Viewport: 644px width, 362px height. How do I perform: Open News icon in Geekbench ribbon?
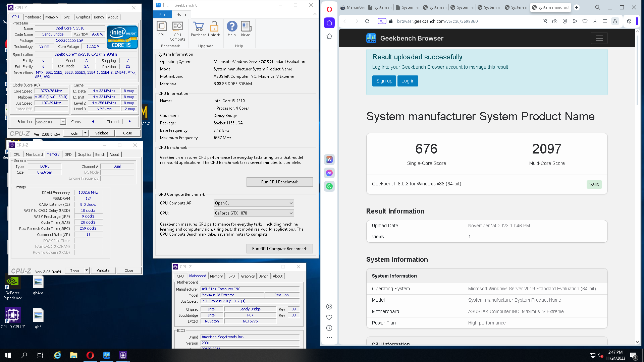pyautogui.click(x=246, y=29)
